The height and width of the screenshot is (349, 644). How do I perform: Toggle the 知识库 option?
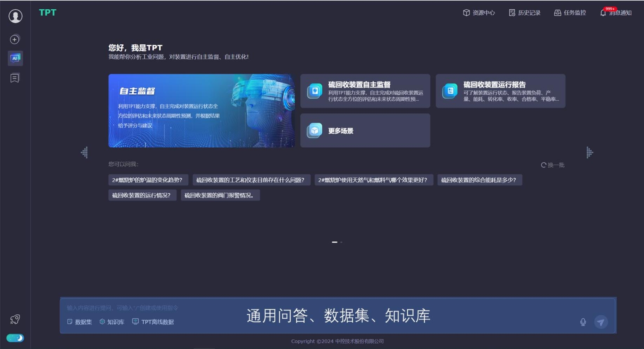[x=112, y=322]
